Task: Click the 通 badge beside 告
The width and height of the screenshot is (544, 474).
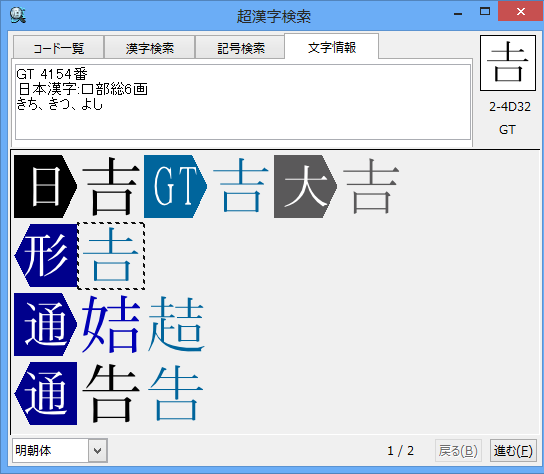Action: pos(45,393)
